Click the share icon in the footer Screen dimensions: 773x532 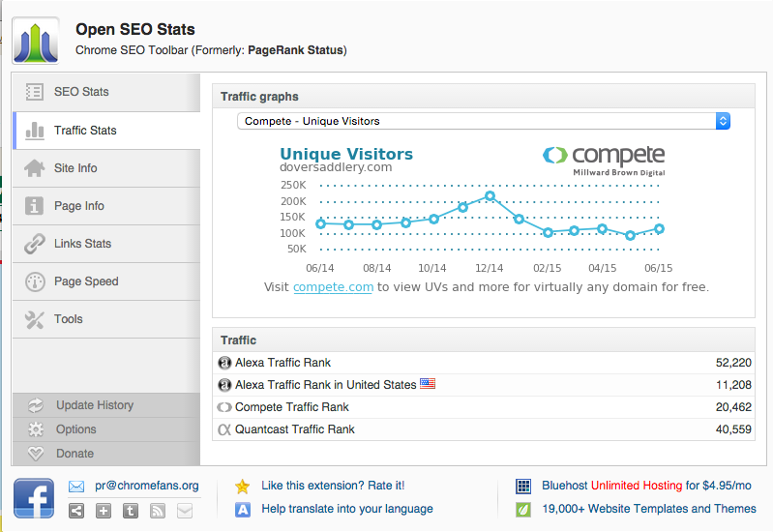[76, 511]
